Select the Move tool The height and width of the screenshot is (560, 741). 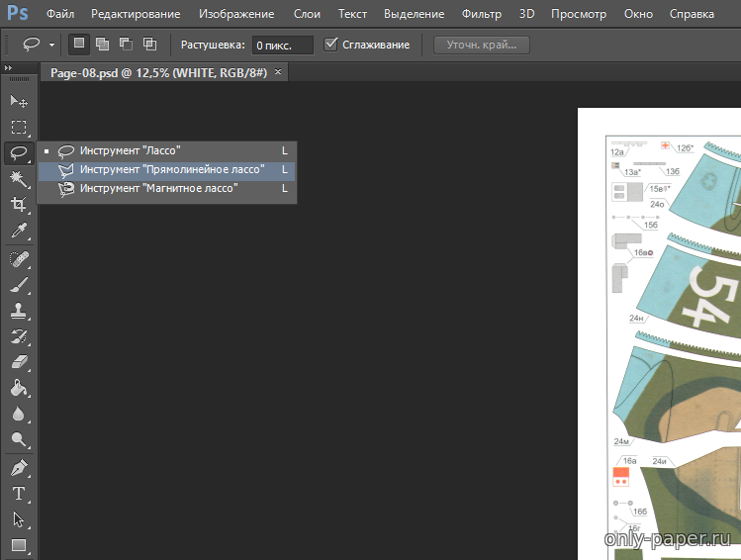coord(18,101)
